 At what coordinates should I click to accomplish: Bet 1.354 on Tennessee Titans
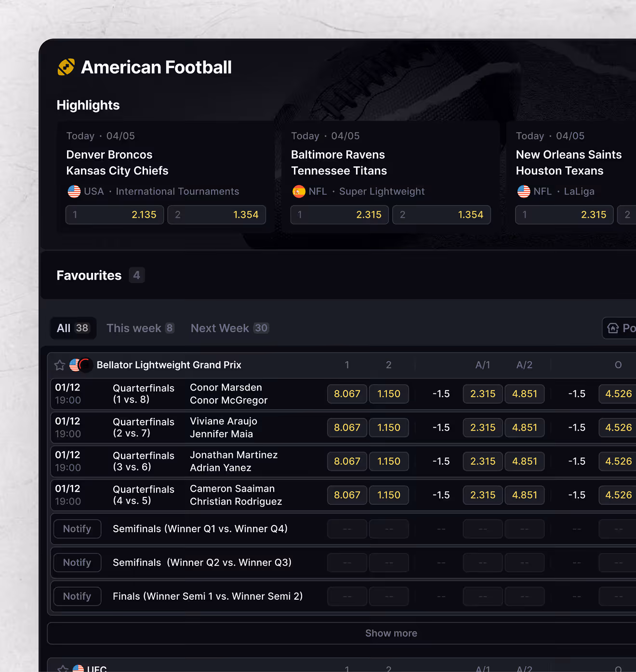click(x=442, y=215)
